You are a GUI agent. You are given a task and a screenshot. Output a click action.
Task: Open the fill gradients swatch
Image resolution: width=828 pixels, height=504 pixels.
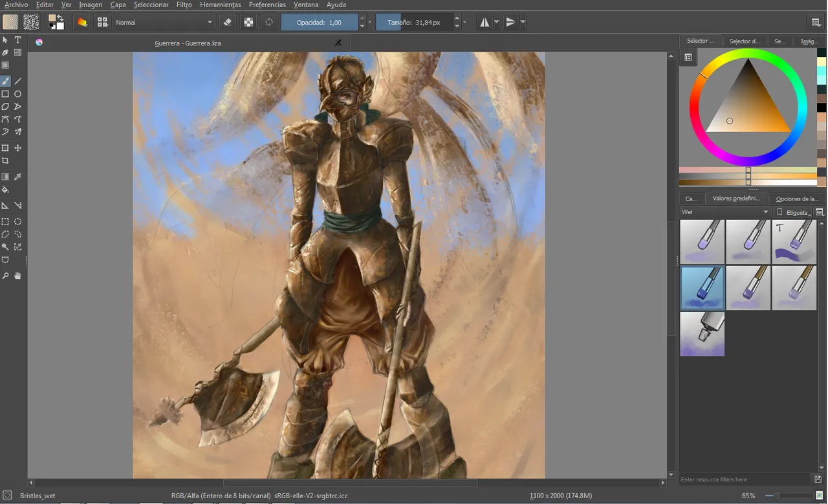(10, 22)
